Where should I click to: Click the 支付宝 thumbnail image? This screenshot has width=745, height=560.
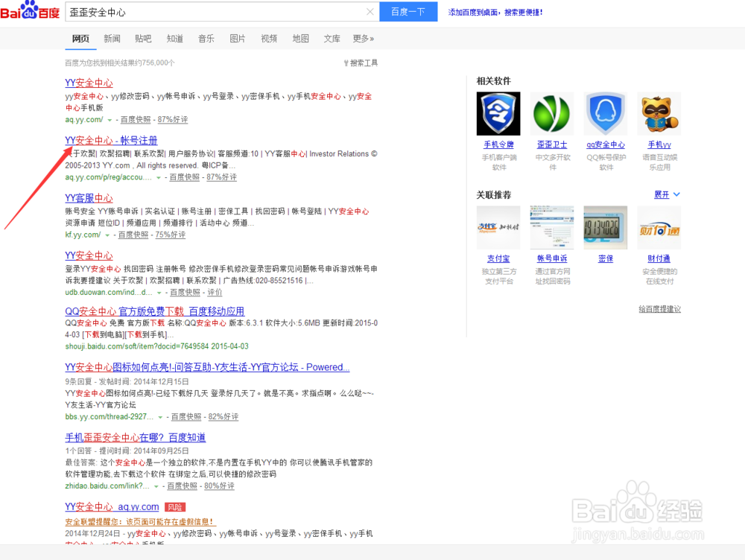click(498, 228)
